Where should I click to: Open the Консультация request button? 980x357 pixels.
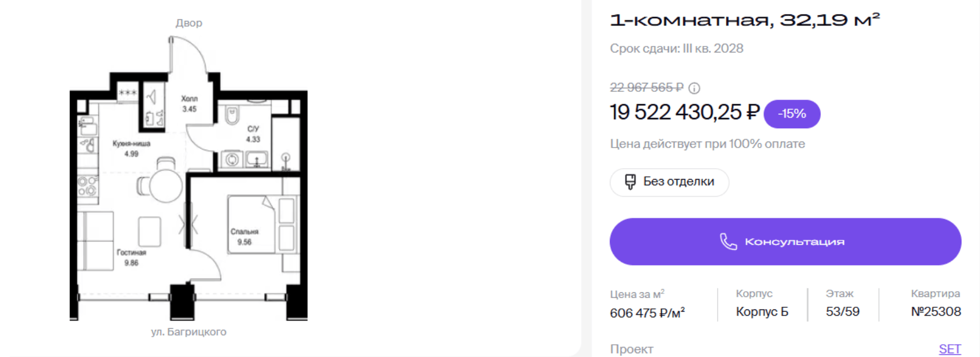point(785,242)
